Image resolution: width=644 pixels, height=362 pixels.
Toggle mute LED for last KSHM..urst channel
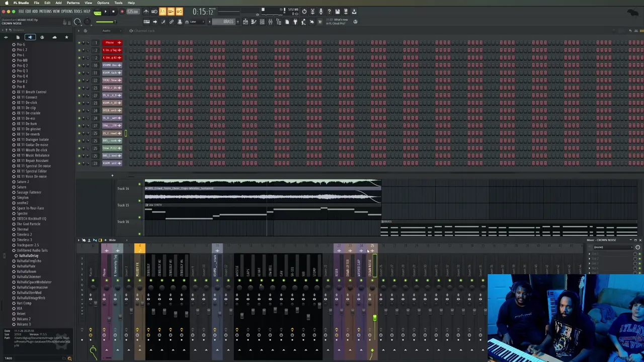pos(79,163)
